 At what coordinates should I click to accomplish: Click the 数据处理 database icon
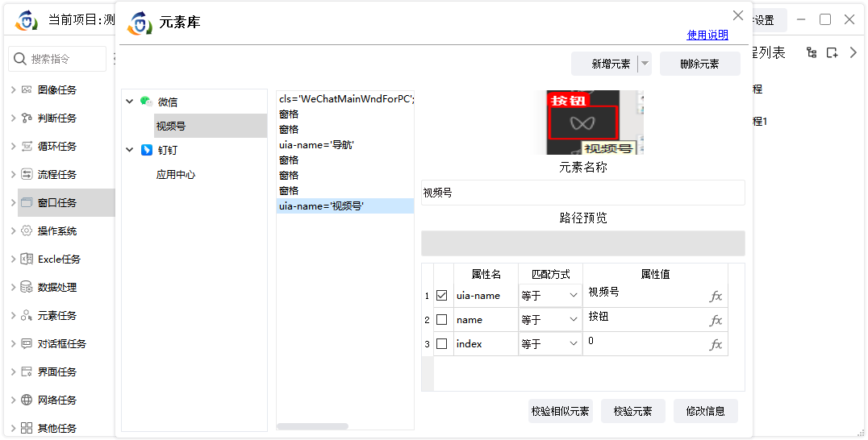[x=27, y=287]
